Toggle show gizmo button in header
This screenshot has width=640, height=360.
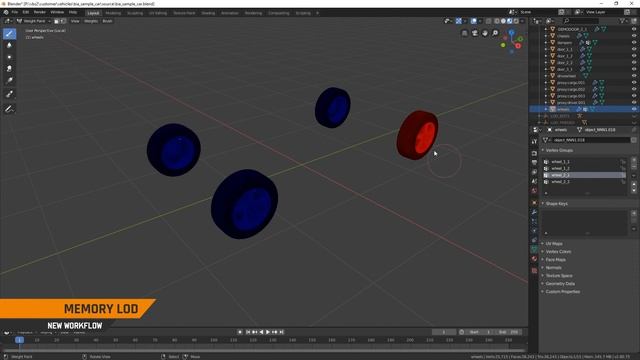[x=458, y=21]
